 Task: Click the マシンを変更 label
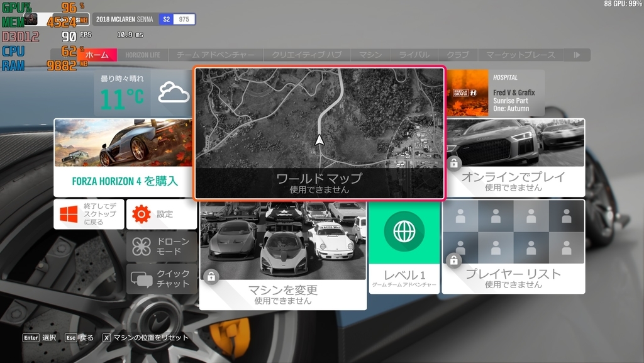(283, 290)
